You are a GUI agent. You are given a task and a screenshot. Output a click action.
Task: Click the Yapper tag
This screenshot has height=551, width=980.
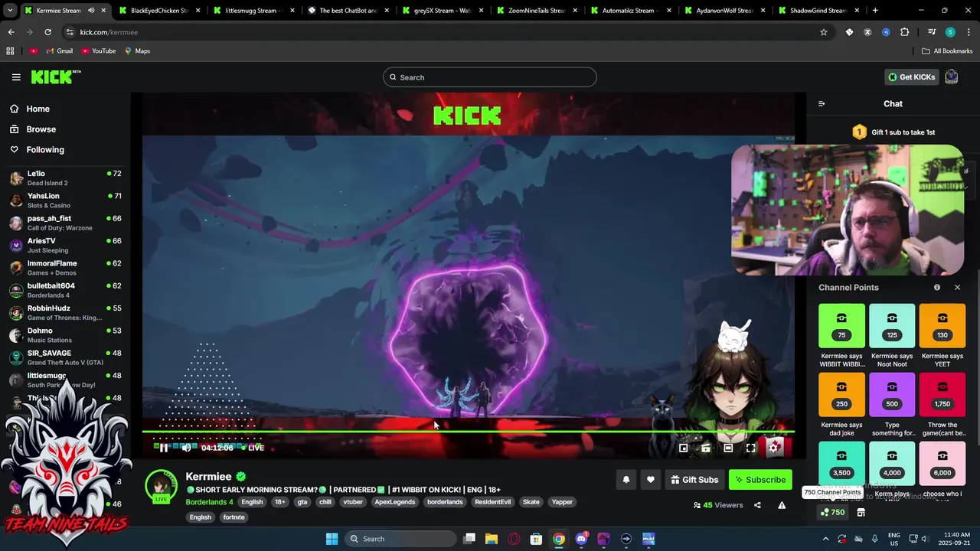click(562, 502)
